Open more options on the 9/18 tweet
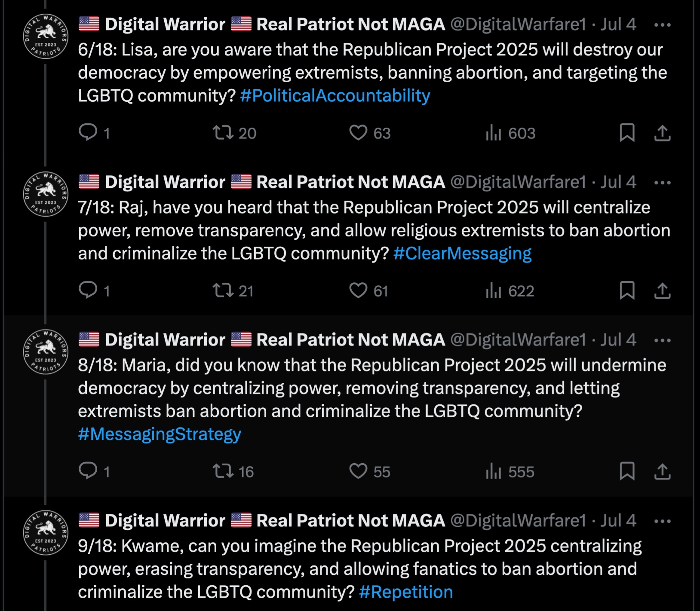700x611 pixels. [x=662, y=521]
